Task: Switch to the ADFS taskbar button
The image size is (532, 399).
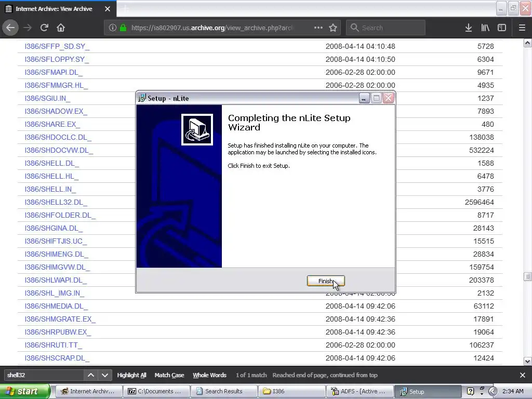Action: 360,391
